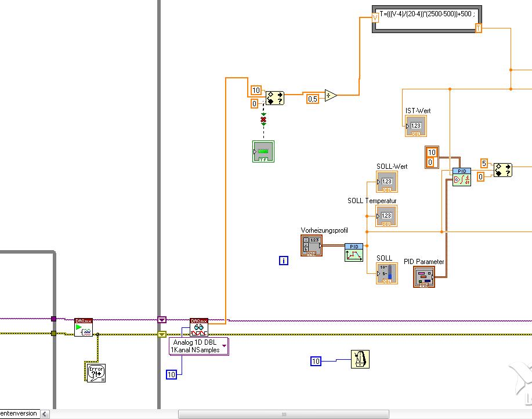The width and height of the screenshot is (532, 419).
Task: Select the PID controller VI node
Action: 462,177
